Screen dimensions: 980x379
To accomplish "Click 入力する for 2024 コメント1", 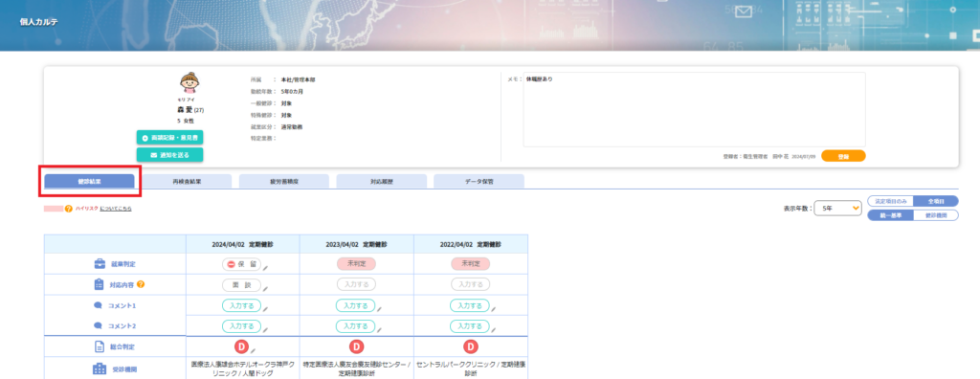I will 242,306.
